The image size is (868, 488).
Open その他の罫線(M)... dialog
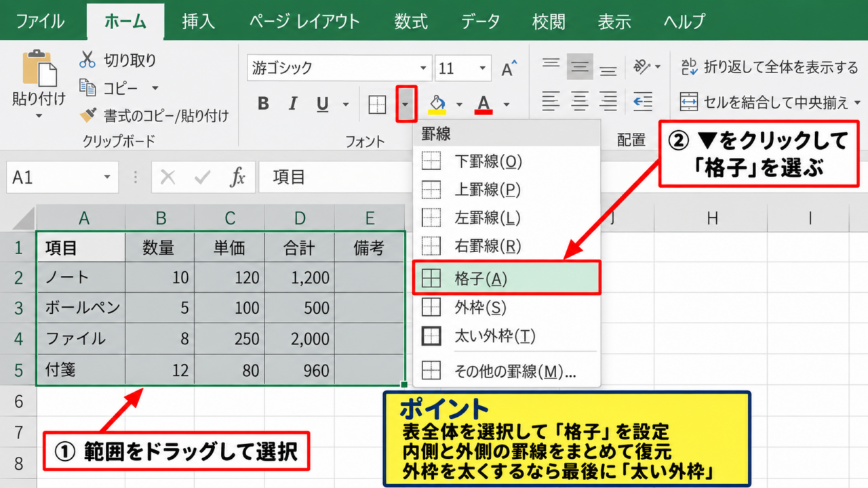tap(507, 371)
